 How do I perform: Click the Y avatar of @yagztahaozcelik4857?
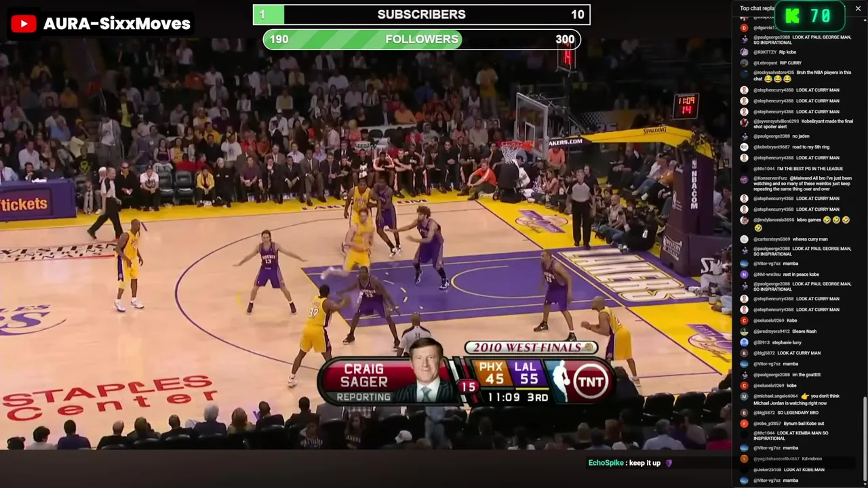(744, 459)
